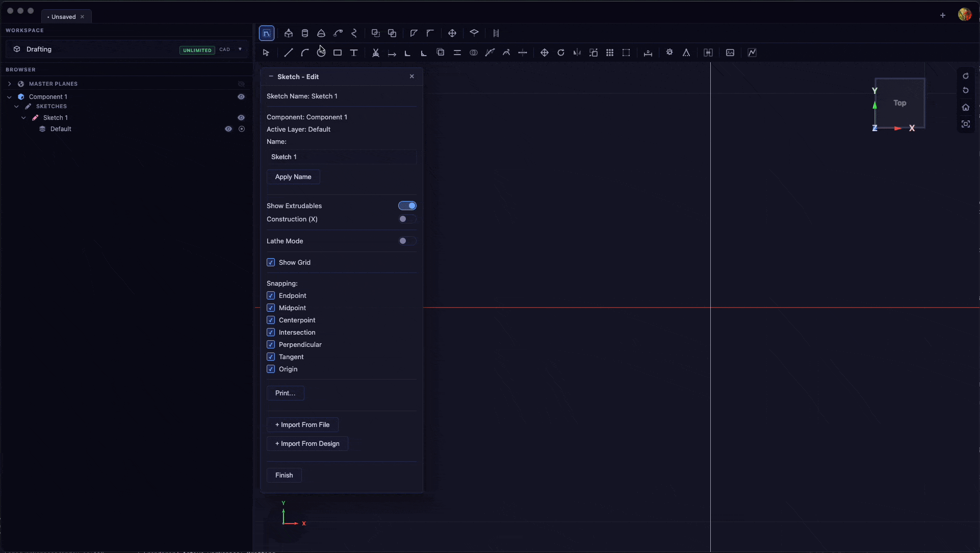Enable the Lathe Mode switch

pyautogui.click(x=407, y=241)
